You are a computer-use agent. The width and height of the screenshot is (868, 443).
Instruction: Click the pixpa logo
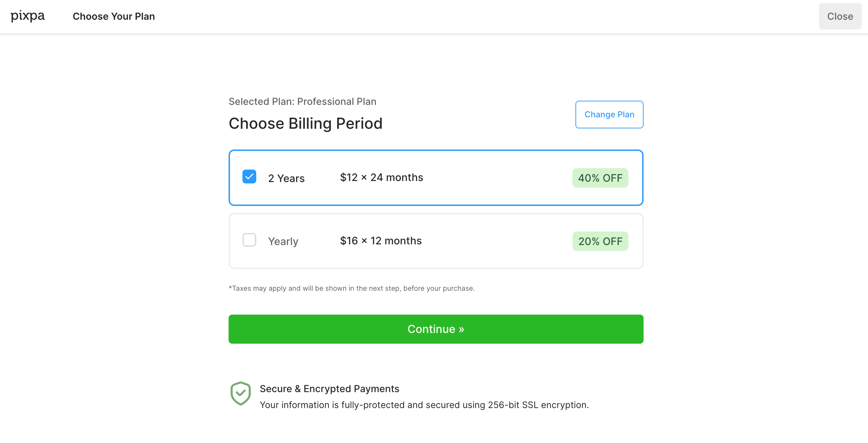coord(28,16)
